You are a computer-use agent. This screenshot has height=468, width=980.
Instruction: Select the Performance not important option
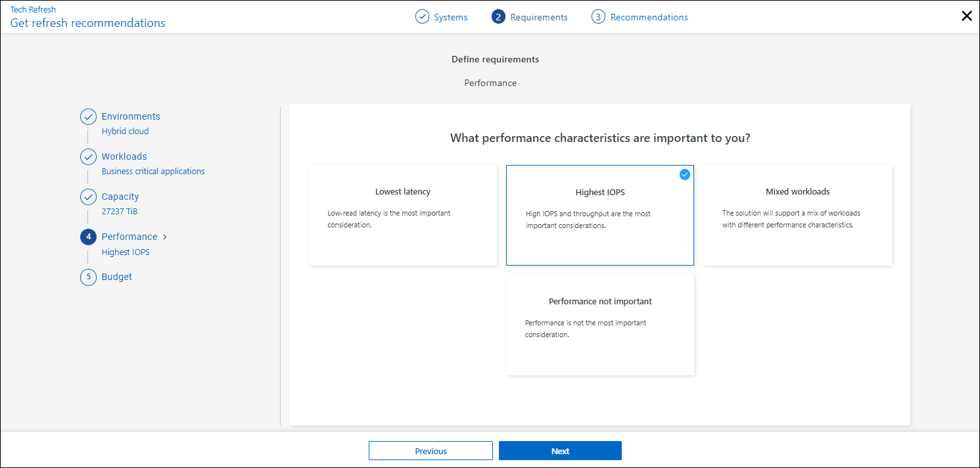599,324
